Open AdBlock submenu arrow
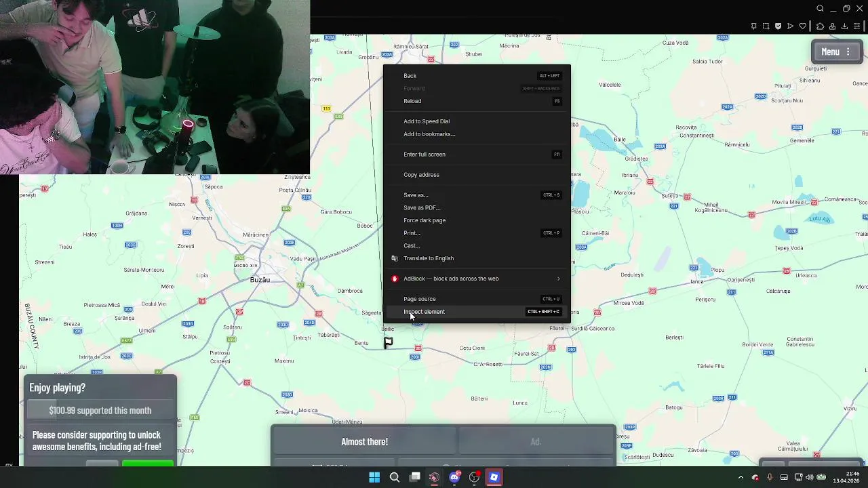868x488 pixels. pos(559,279)
